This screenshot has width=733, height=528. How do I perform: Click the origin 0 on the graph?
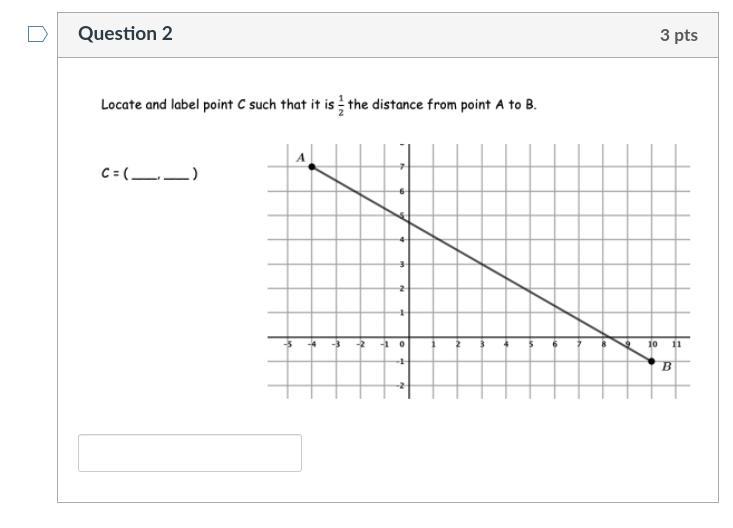click(x=402, y=344)
